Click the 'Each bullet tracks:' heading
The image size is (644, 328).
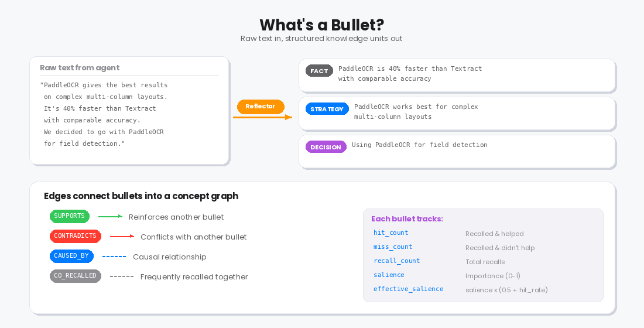(407, 218)
